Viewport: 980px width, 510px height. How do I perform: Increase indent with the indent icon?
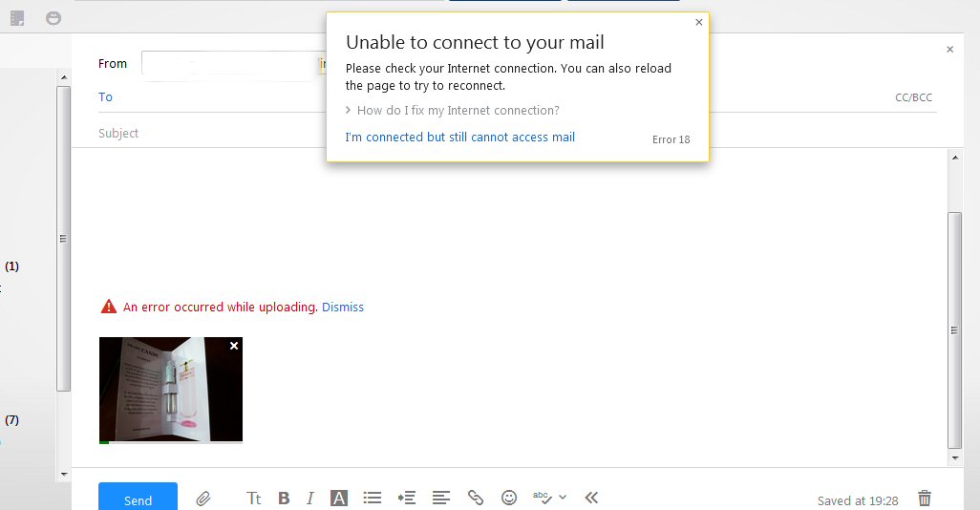tap(407, 499)
